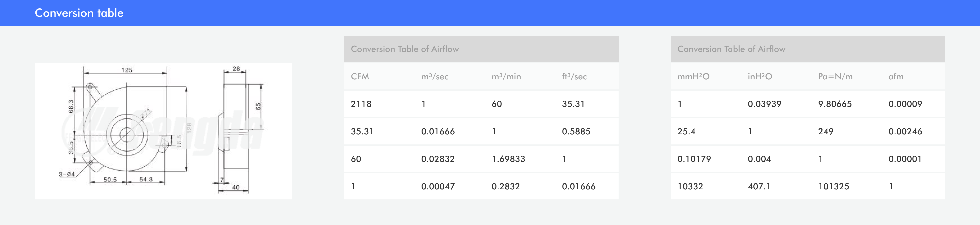Select the m³/min column header
This screenshot has width=980, height=225.
pyautogui.click(x=506, y=76)
